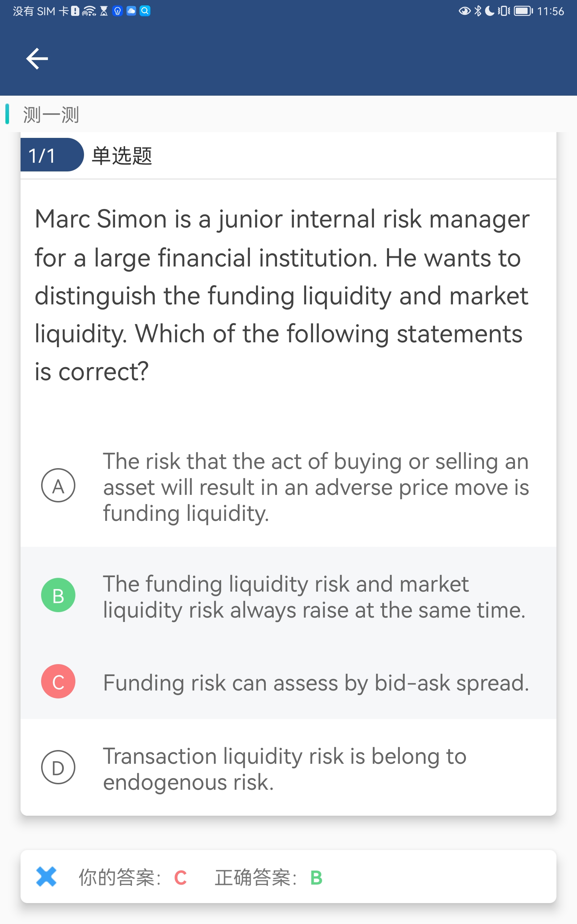The image size is (577, 924).
Task: Tap the Bluetooth status icon
Action: (x=477, y=11)
